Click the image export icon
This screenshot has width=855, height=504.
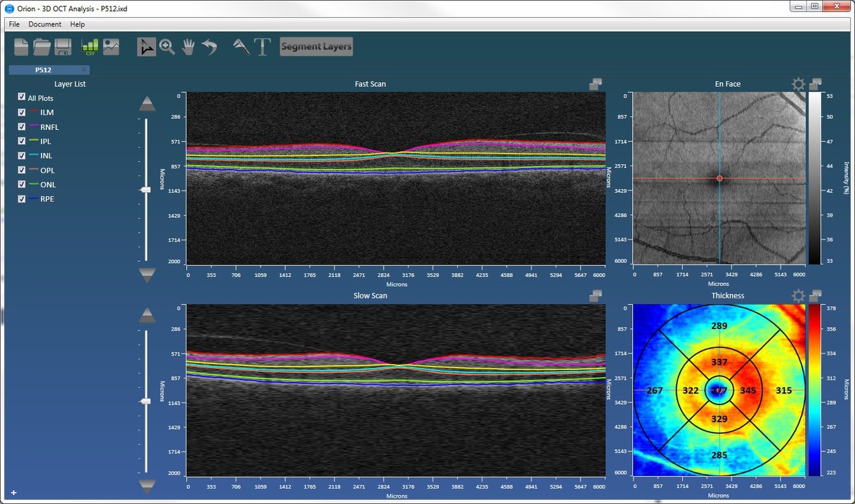tap(111, 46)
